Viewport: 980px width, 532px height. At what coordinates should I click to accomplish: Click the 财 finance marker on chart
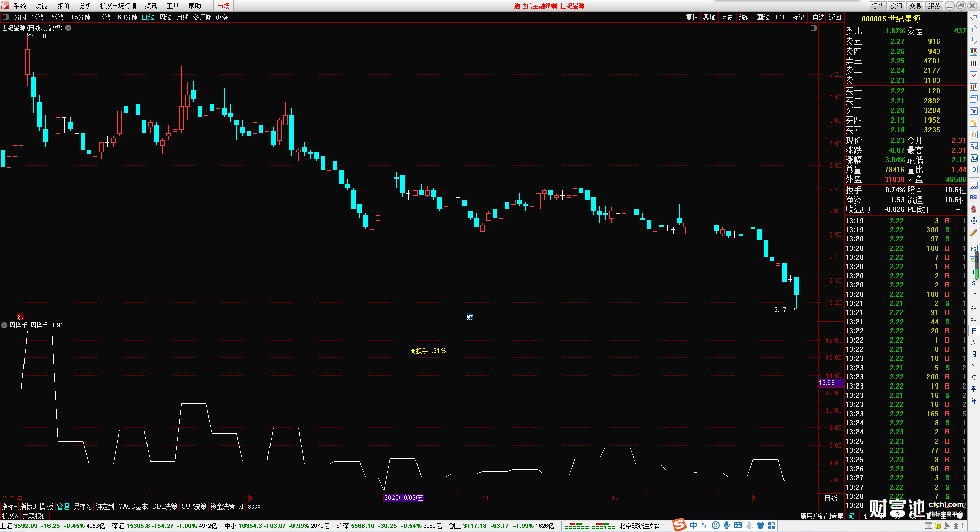(x=470, y=317)
